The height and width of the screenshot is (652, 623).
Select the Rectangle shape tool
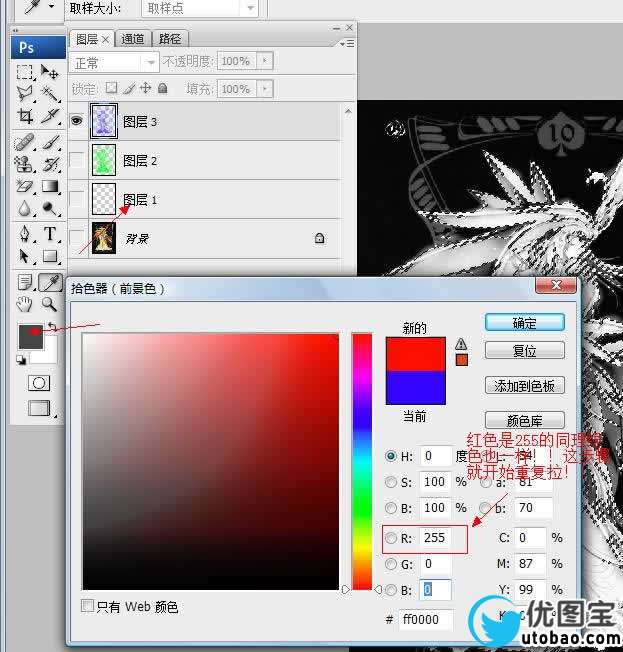[x=50, y=256]
